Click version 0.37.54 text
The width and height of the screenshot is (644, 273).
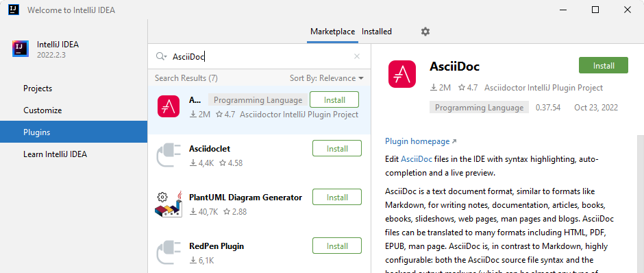548,108
